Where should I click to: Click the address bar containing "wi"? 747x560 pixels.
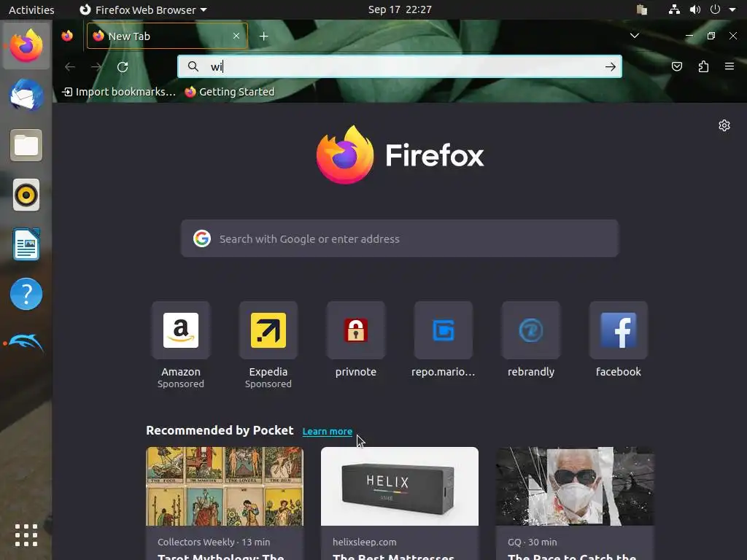tap(400, 66)
